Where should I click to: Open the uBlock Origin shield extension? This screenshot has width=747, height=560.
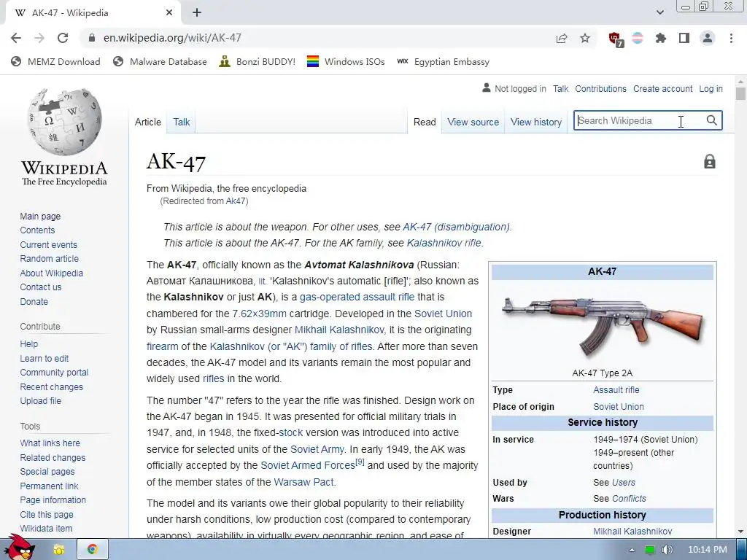click(616, 39)
